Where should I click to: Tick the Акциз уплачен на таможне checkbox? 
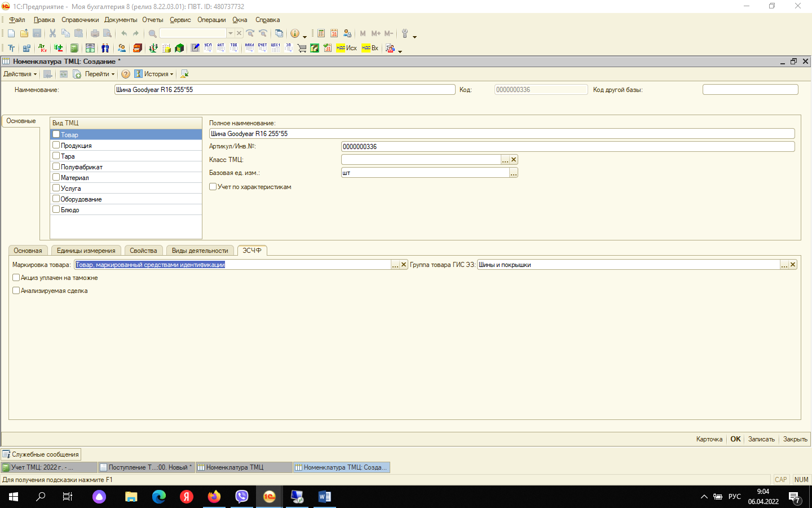[16, 278]
